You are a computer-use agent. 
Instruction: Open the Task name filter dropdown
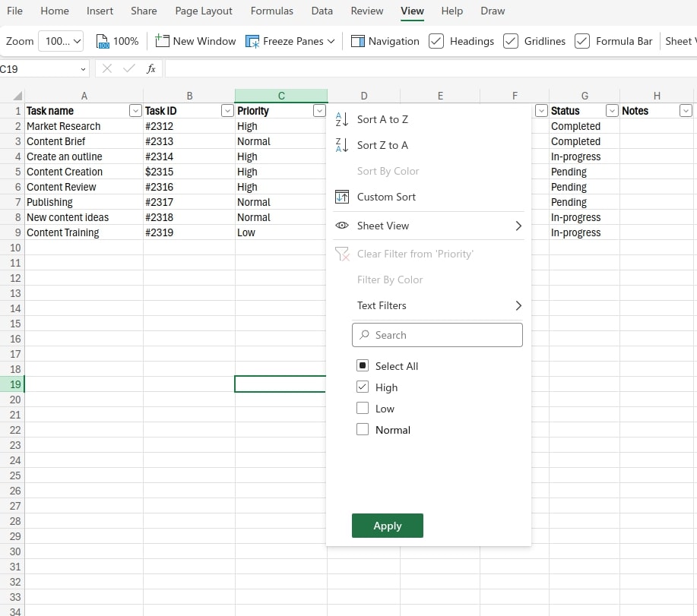[135, 111]
